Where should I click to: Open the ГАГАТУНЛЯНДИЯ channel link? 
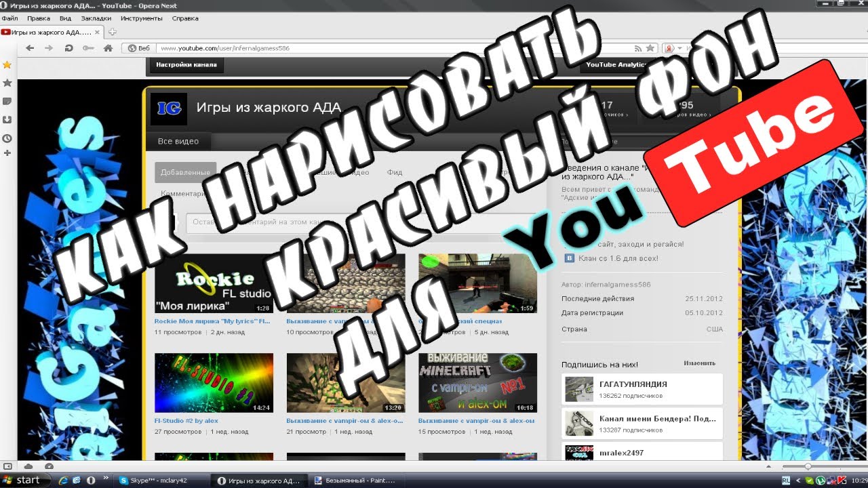tap(633, 384)
